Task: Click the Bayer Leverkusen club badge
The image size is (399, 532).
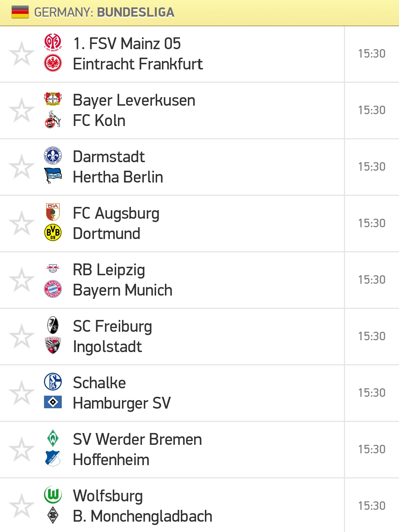Action: pos(53,99)
